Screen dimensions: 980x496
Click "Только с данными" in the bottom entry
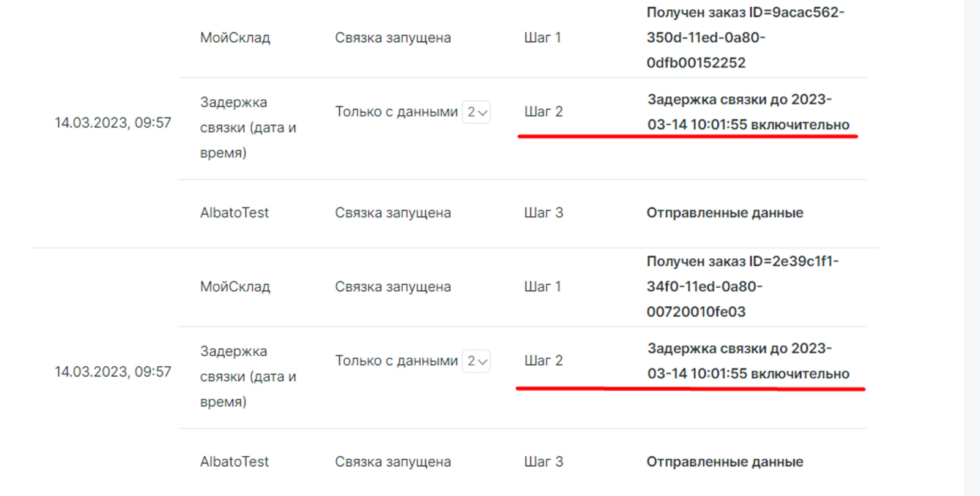tap(396, 361)
